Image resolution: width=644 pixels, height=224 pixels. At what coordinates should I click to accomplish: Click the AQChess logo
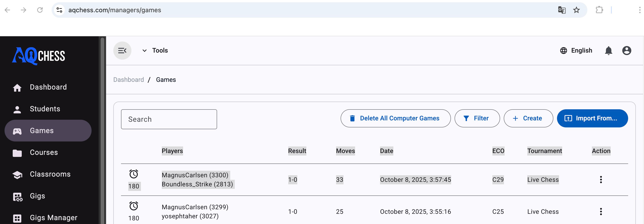click(x=39, y=56)
